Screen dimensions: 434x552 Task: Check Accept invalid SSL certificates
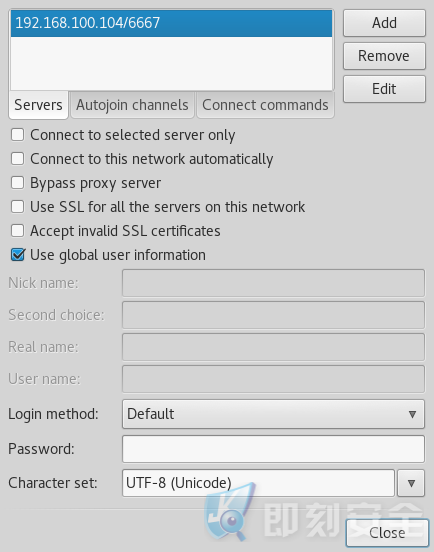coord(18,231)
